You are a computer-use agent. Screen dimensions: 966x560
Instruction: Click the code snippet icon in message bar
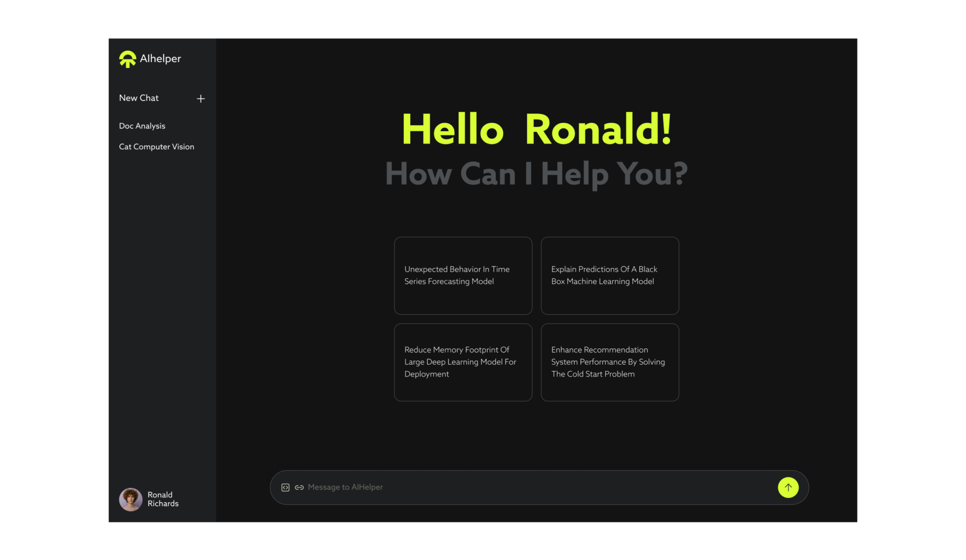tap(285, 487)
